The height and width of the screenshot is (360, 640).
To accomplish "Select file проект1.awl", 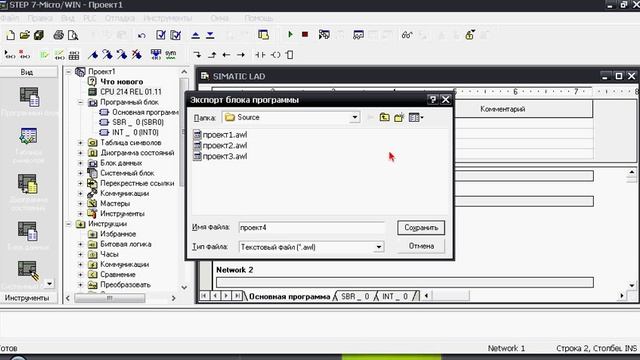I will coord(220,135).
